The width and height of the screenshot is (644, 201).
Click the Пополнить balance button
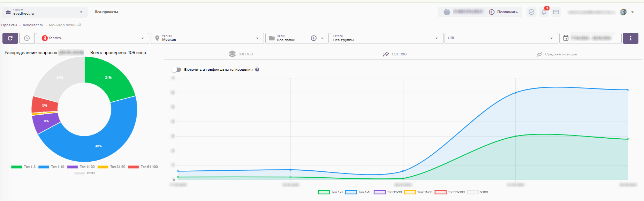503,12
